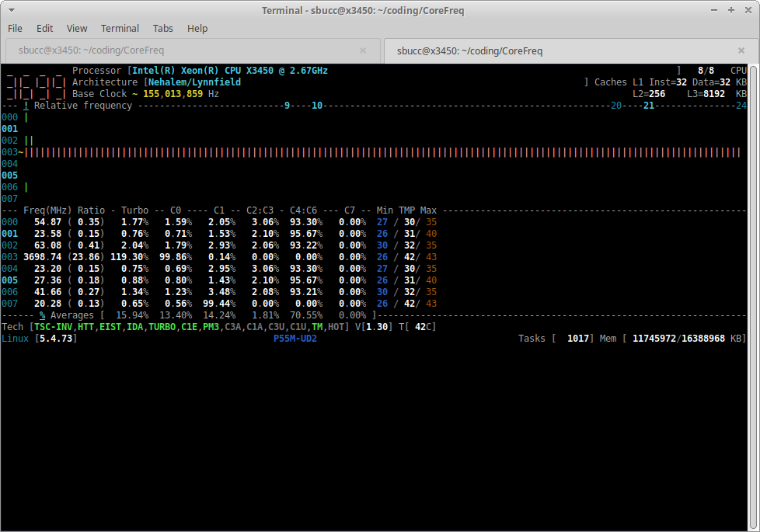
Task: Open the Help menu
Action: coord(197,29)
